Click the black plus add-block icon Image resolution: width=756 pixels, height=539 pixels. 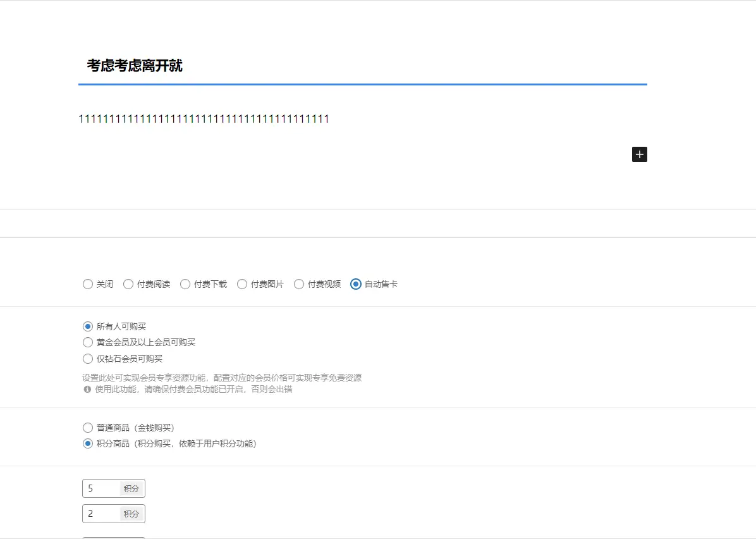coord(639,154)
